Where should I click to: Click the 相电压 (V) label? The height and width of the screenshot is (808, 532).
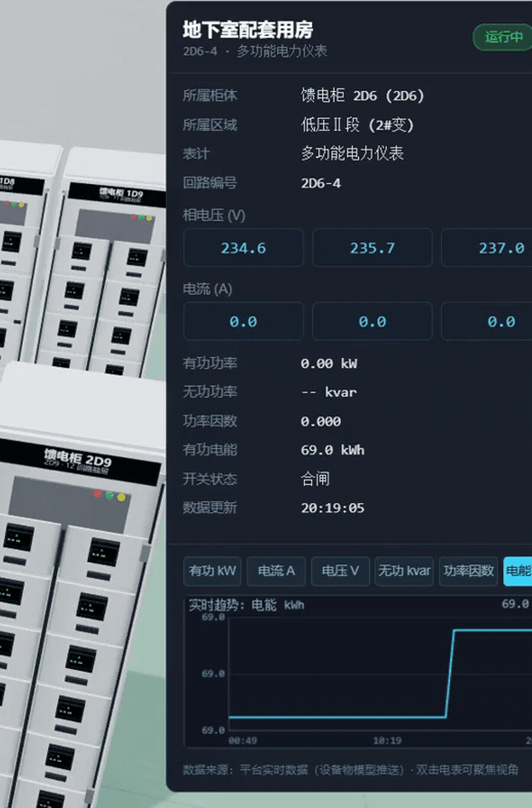tap(214, 216)
